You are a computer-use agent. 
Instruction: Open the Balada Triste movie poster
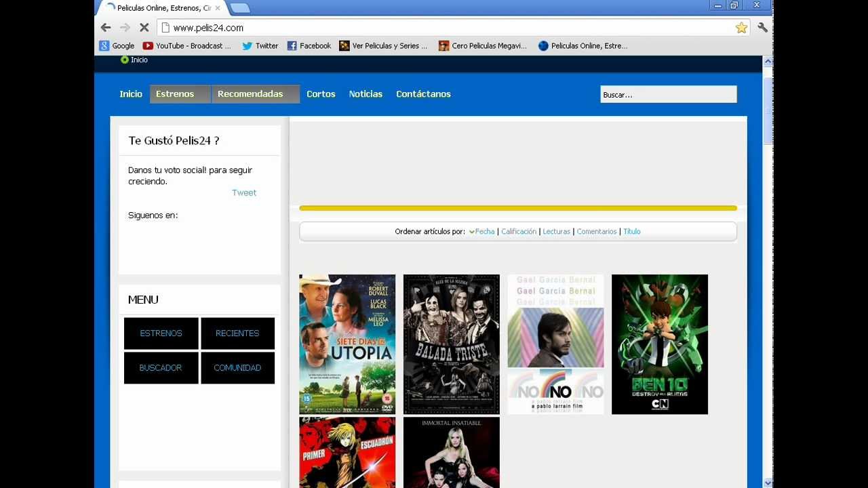[452, 344]
